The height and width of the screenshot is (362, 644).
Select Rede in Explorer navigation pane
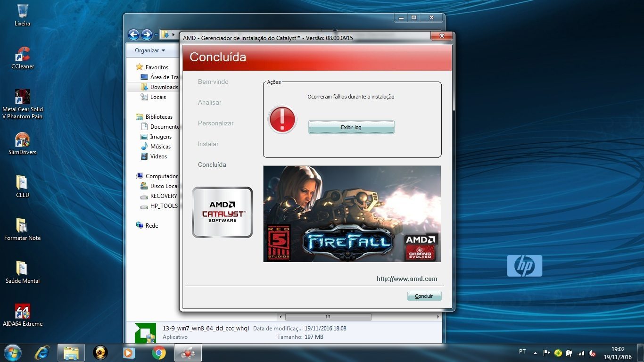tap(147, 226)
